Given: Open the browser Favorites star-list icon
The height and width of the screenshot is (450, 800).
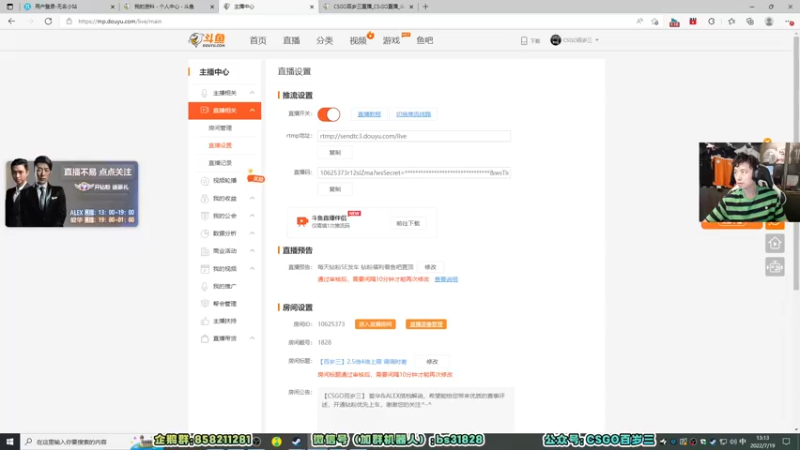Looking at the screenshot, I should (x=731, y=21).
